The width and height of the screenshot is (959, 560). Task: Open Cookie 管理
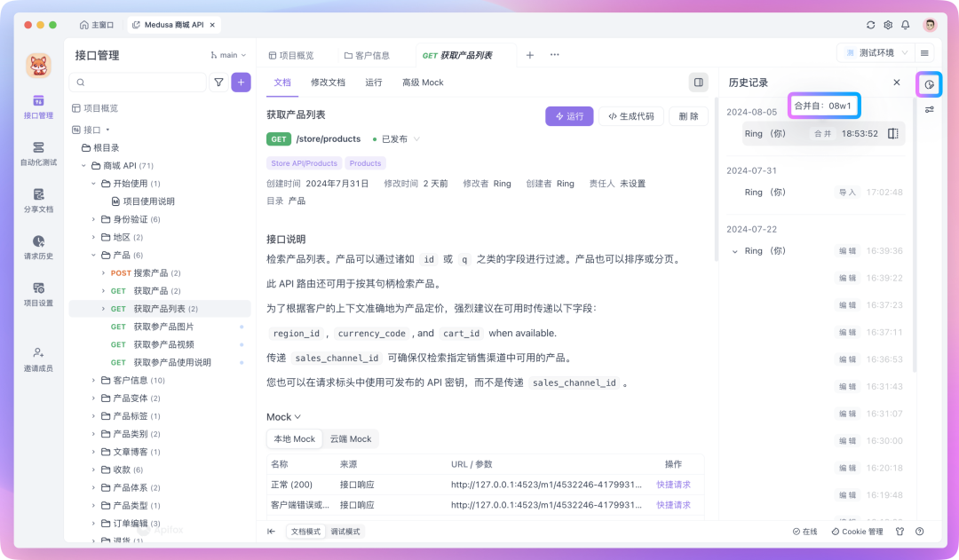pos(857,532)
